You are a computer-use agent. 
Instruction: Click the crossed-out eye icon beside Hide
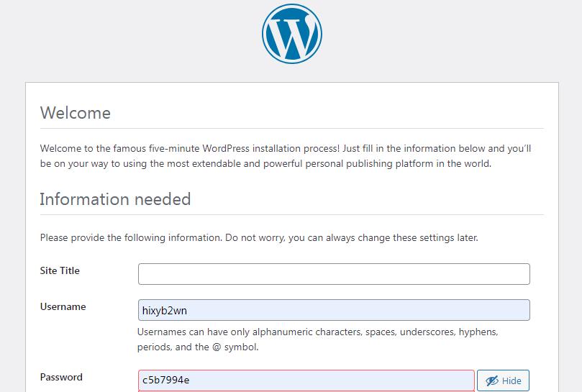point(492,381)
